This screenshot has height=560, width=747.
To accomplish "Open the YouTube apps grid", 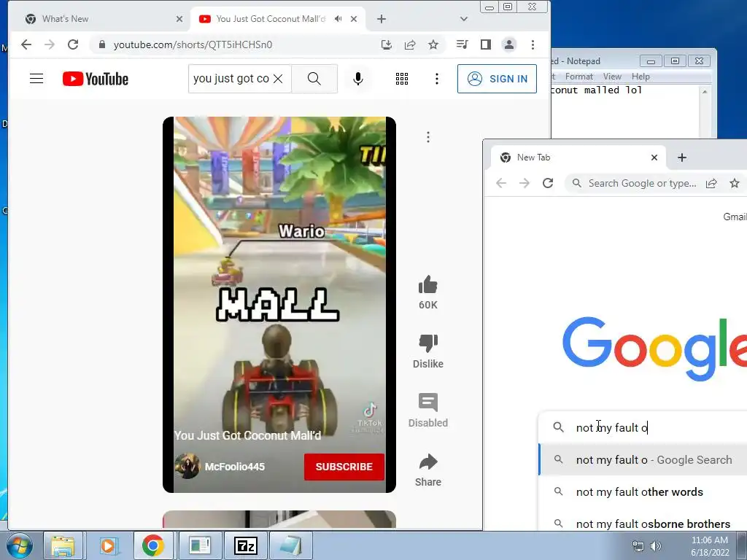I will click(402, 79).
